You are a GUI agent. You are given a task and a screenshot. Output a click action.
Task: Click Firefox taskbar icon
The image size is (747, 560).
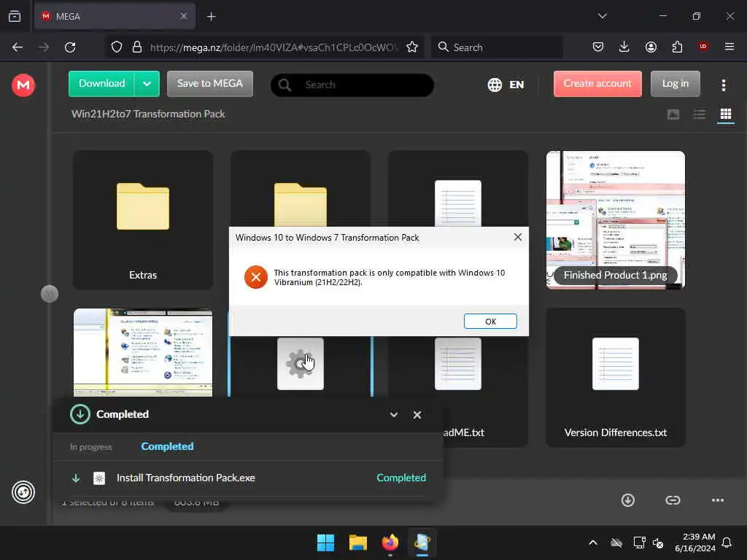[x=390, y=542]
